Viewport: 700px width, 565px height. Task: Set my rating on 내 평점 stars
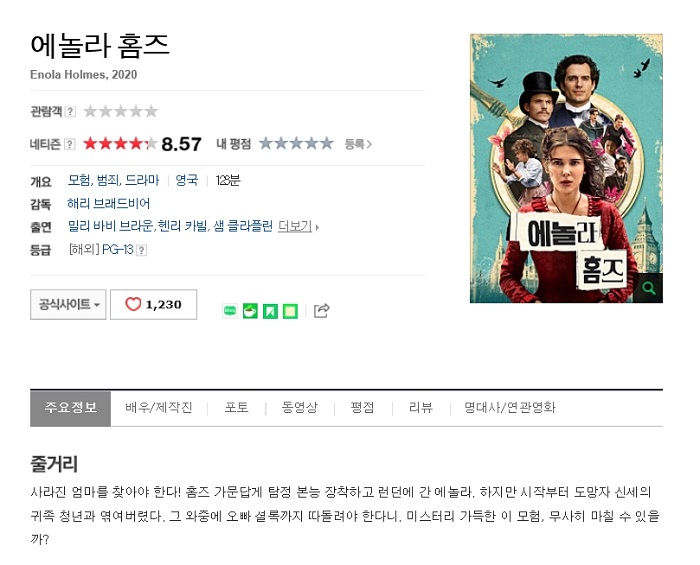tap(296, 144)
